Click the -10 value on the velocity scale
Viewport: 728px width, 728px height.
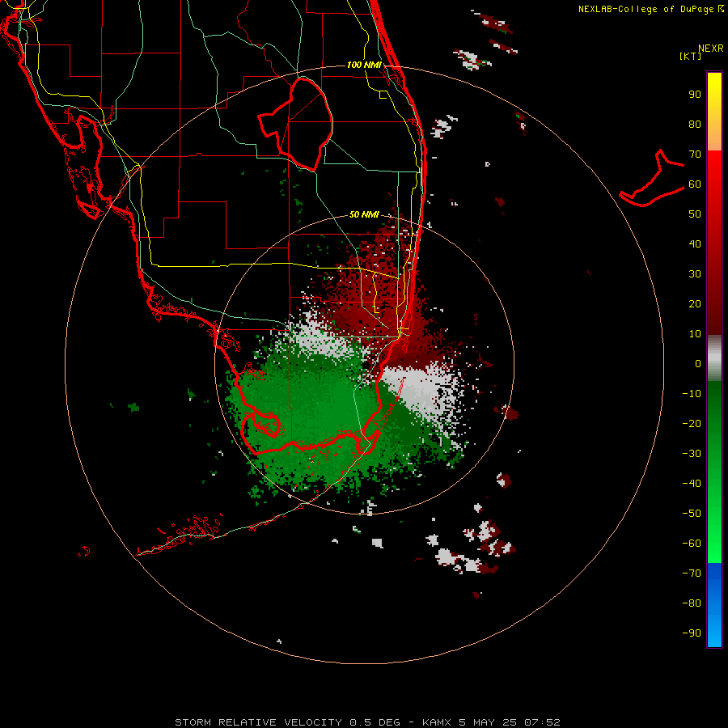(x=692, y=394)
